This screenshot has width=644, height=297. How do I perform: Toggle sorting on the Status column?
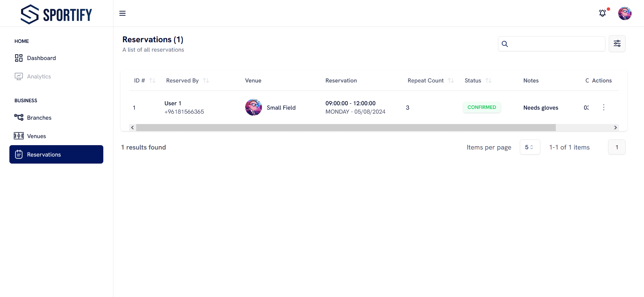[x=488, y=80]
